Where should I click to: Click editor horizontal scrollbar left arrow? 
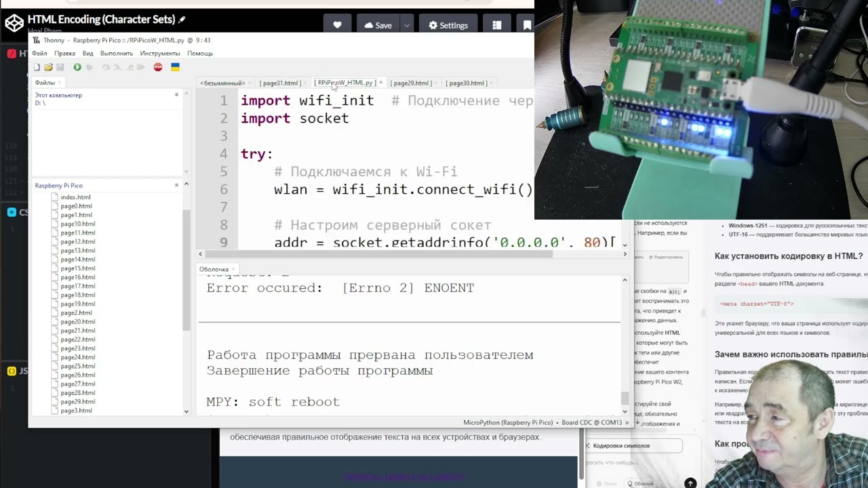tap(200, 254)
